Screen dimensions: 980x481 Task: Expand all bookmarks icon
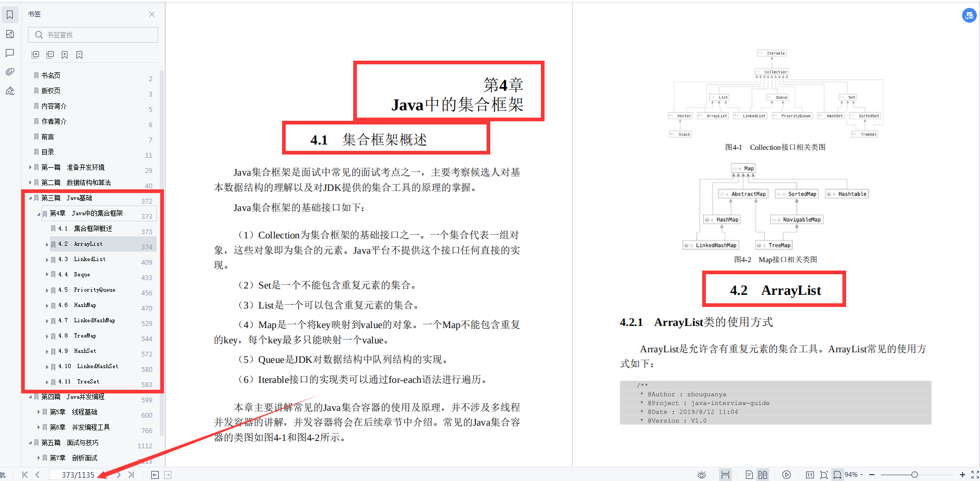[35, 55]
